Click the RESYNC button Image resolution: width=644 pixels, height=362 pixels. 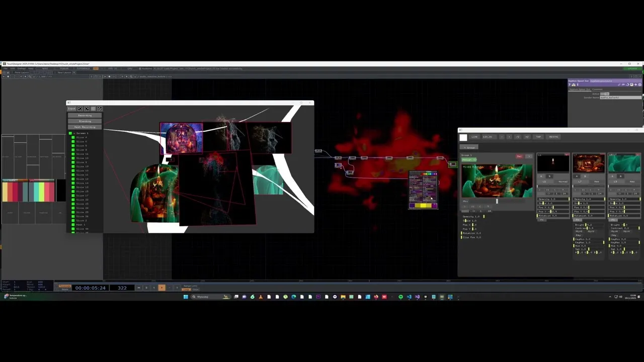tap(553, 137)
